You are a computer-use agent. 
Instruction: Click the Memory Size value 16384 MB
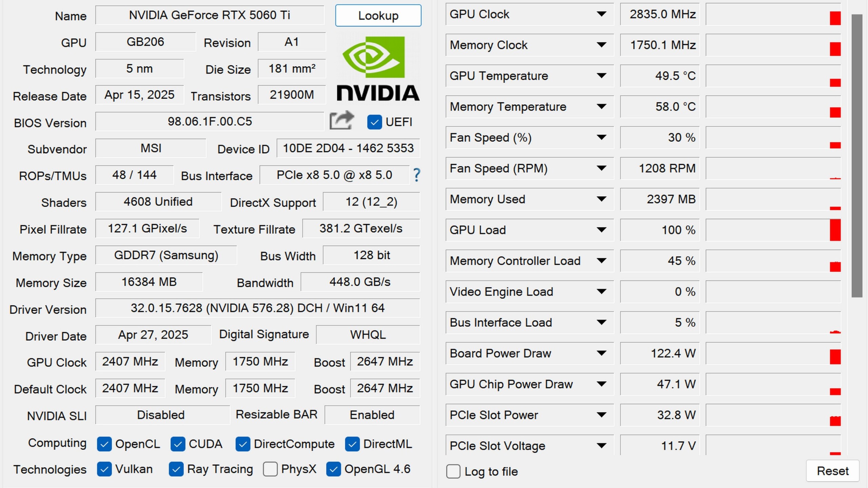coord(149,282)
